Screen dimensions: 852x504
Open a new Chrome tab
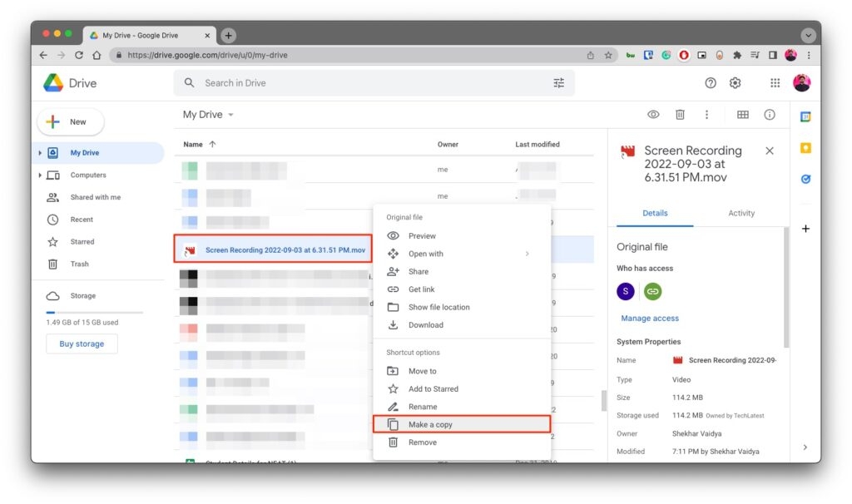click(228, 35)
